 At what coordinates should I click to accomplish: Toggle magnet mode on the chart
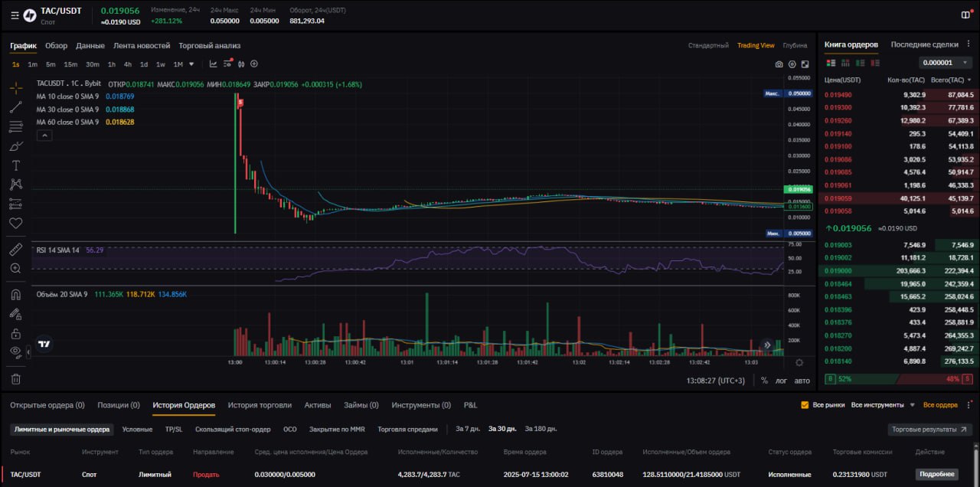click(x=15, y=294)
